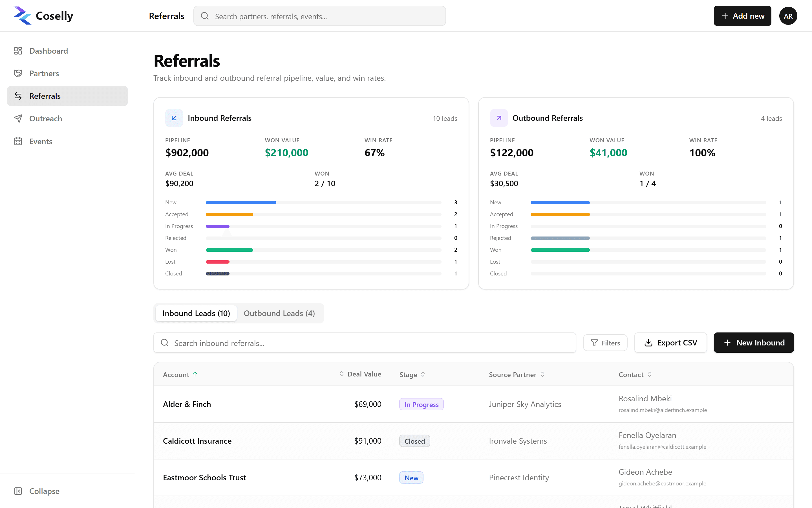Select the Referrals arrows icon in sidebar

(18, 96)
